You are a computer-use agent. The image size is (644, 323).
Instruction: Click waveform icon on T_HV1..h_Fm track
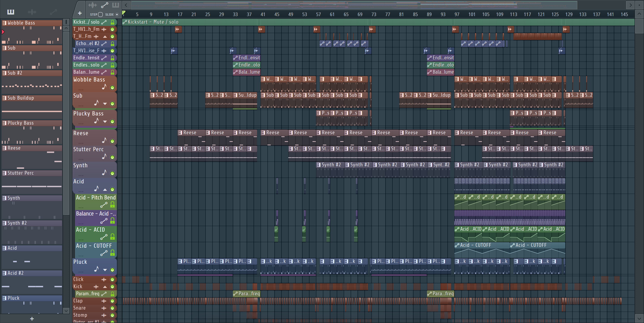pos(104,29)
